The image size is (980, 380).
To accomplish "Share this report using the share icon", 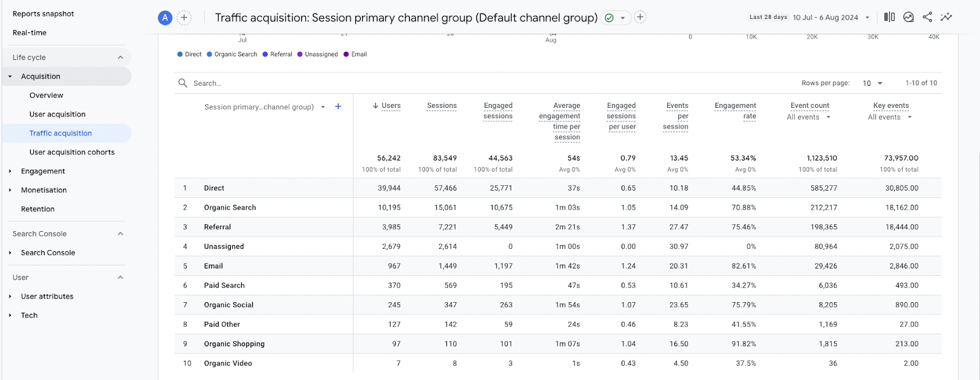I will click(x=927, y=17).
